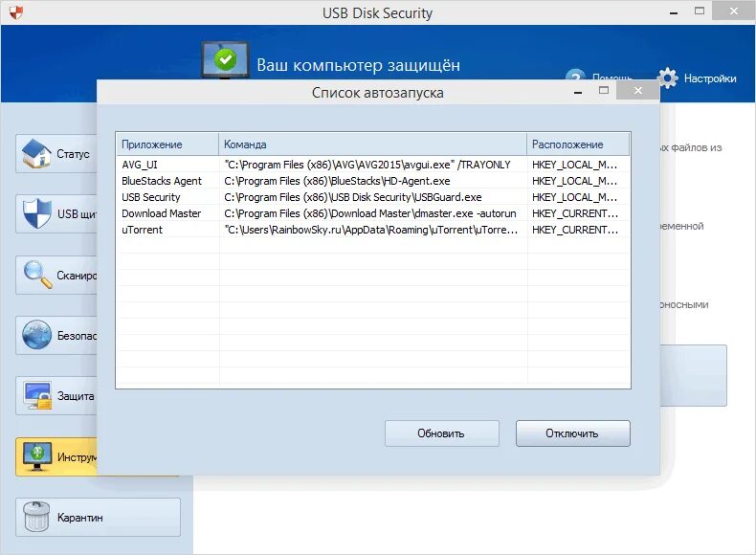Screen dimensions: 756x555
Task: Select the USB щит shield icon
Action: click(x=37, y=213)
